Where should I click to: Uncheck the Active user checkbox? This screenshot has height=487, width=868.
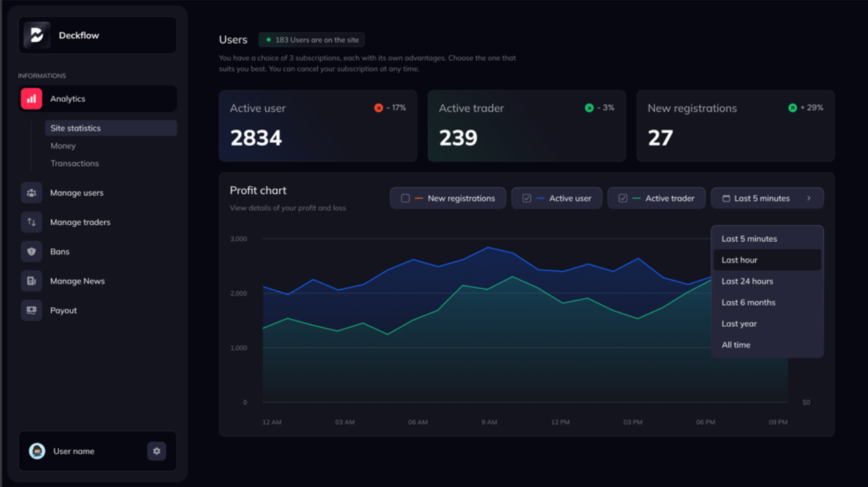[x=526, y=198]
